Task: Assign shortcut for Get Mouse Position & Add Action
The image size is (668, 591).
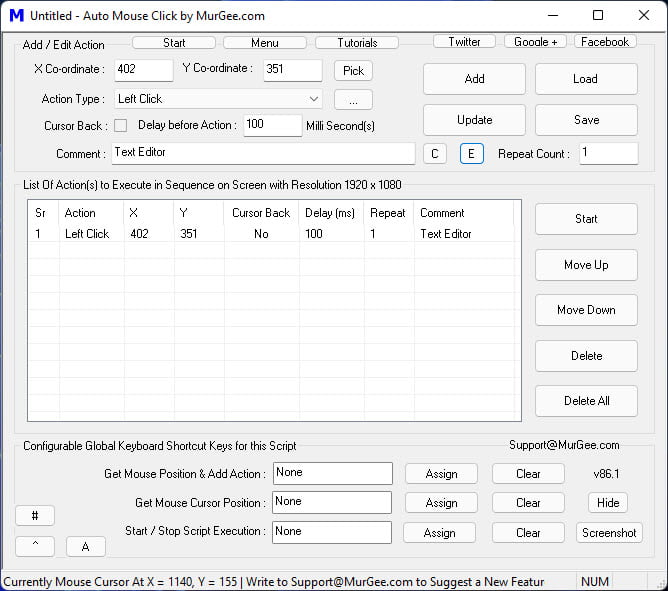Action: (x=441, y=474)
